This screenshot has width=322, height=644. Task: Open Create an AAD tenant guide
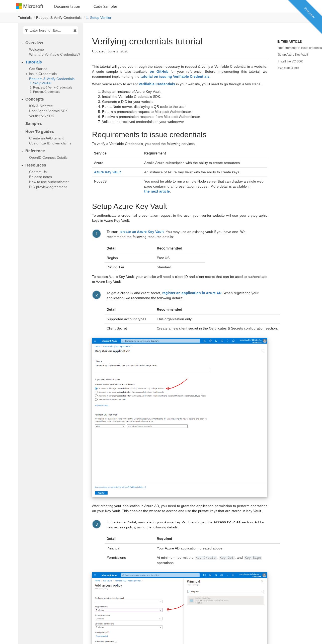[46, 138]
